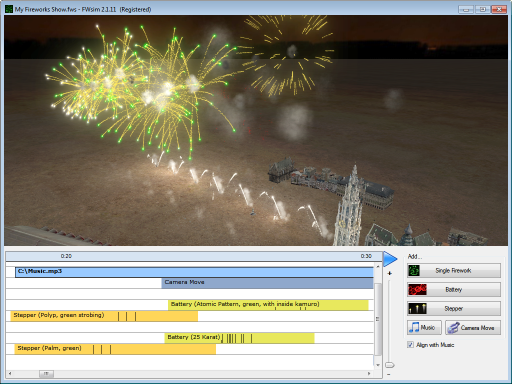
Task: Click the Music note icon
Action: coord(414,327)
